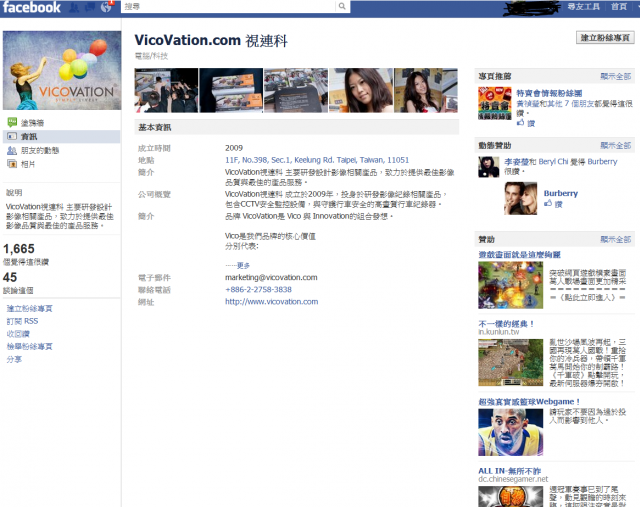Open the 特賣會情報粉絲團 page link
This screenshot has width=640, height=507.
(x=549, y=93)
